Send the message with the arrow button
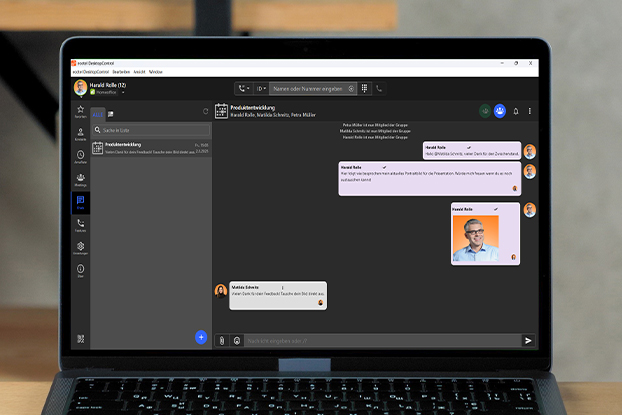Screen dimensions: 622x415 528,340
